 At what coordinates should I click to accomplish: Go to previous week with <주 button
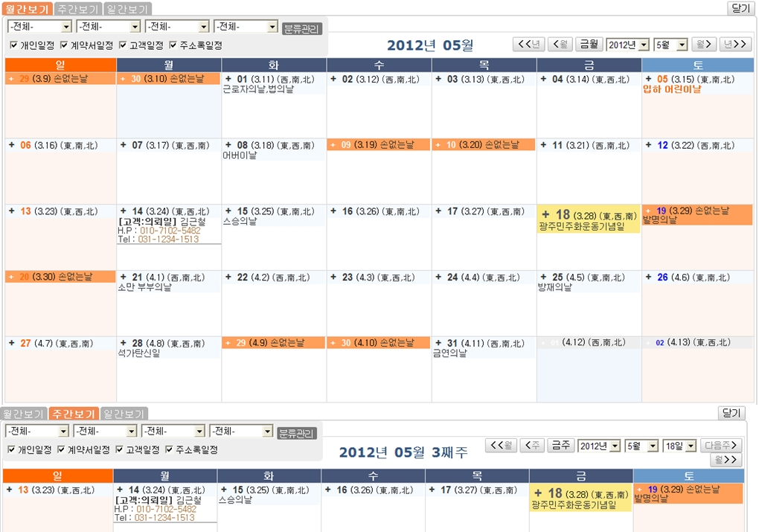pos(531,446)
